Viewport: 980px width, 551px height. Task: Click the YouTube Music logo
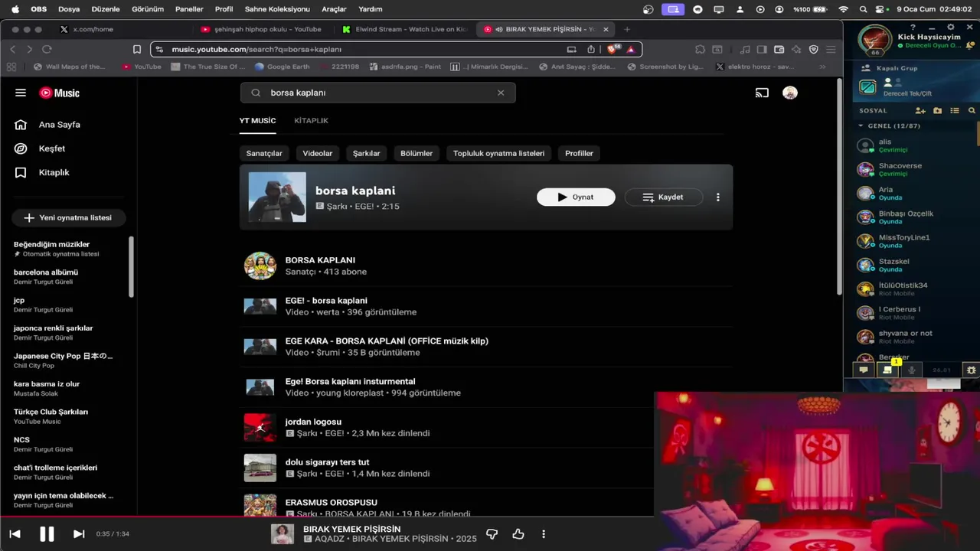click(60, 93)
